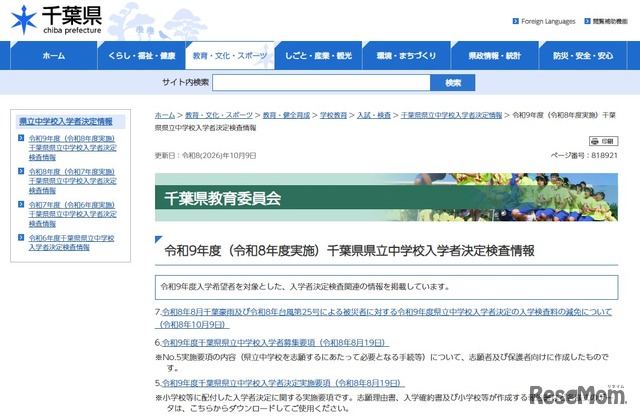
Task: Click breadcrumb 千葉県県立中学校入学者決定情報 link
Action: click(451, 115)
